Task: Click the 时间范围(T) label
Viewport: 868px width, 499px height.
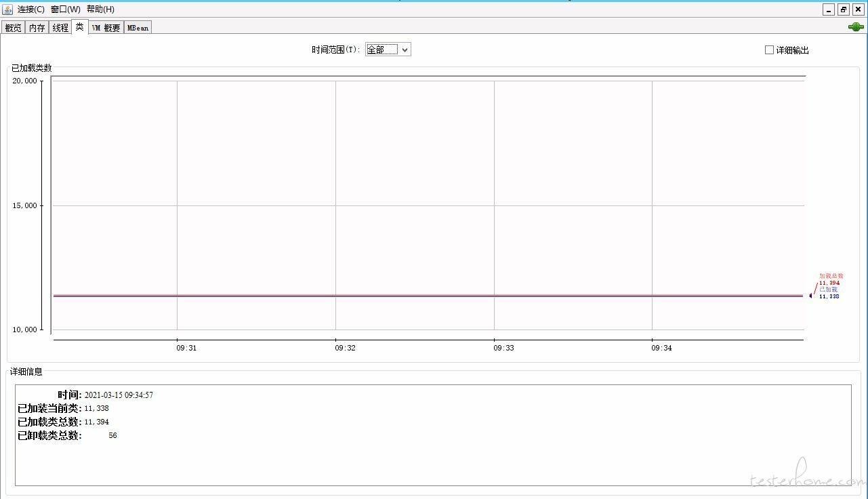Action: click(336, 50)
